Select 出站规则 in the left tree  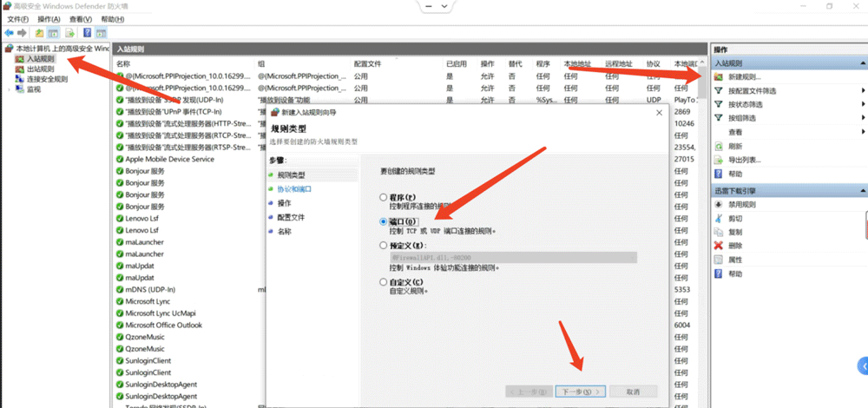41,69
